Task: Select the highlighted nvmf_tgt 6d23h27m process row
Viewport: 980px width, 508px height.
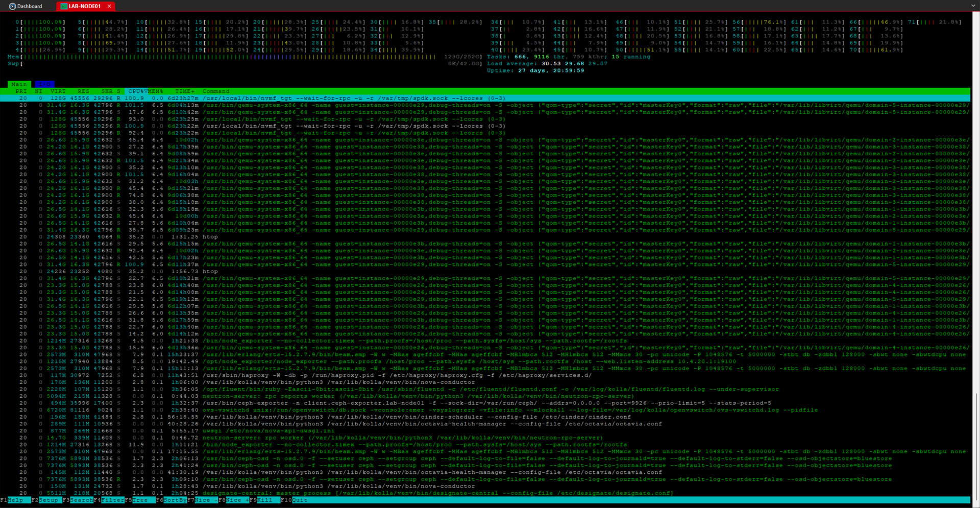Action: [485, 99]
